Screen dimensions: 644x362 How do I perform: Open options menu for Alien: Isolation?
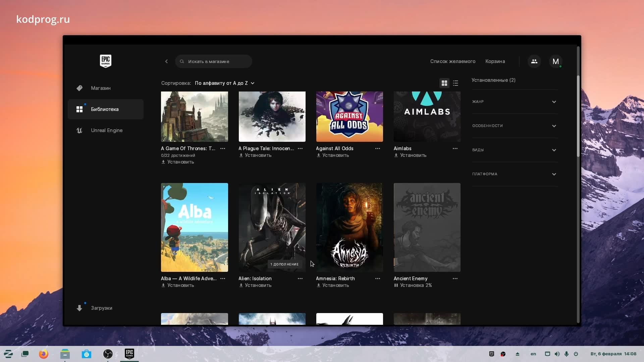300,279
